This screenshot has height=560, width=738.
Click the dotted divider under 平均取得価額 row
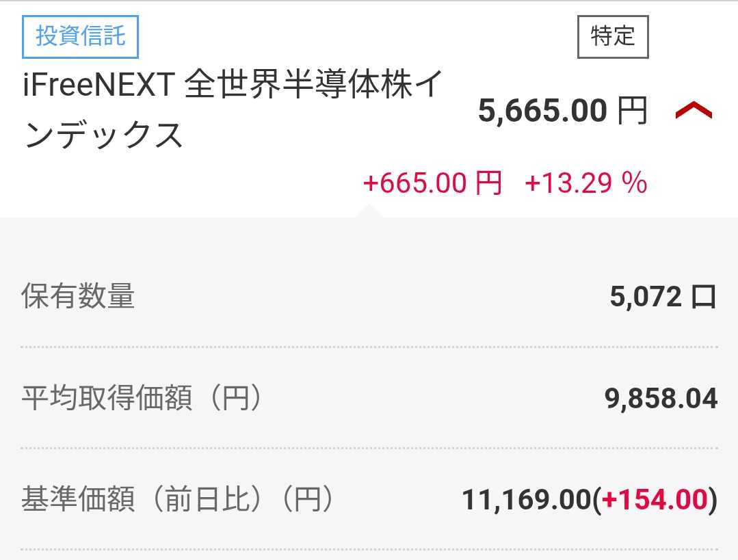pos(369,449)
